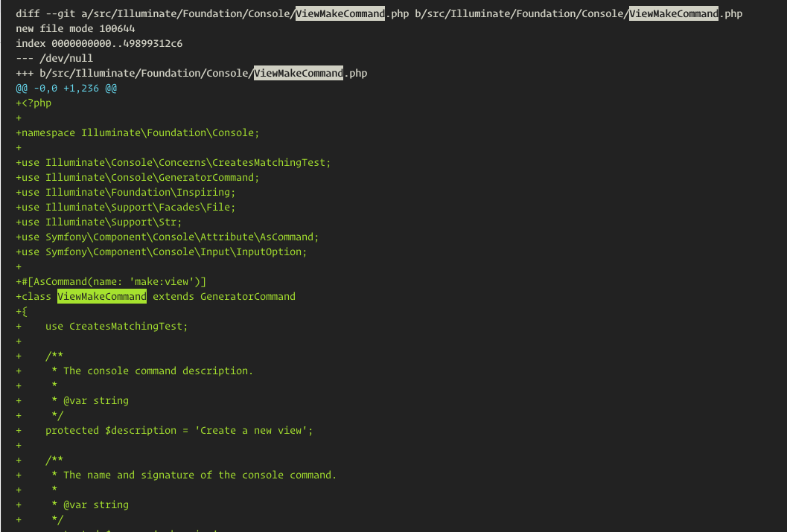Viewport: 787px width, 532px height.
Task: Click the 'use Illuminate\Console\GeneratorCommand;' import line
Action: (138, 178)
